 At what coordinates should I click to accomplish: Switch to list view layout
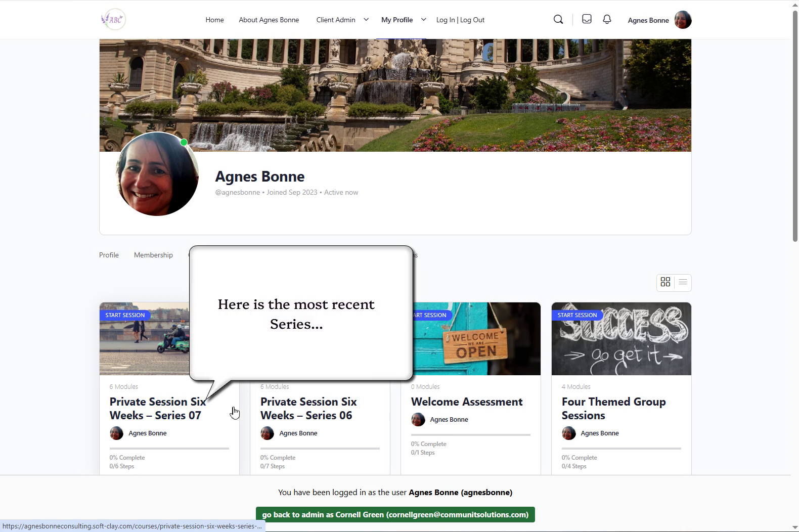(x=683, y=282)
